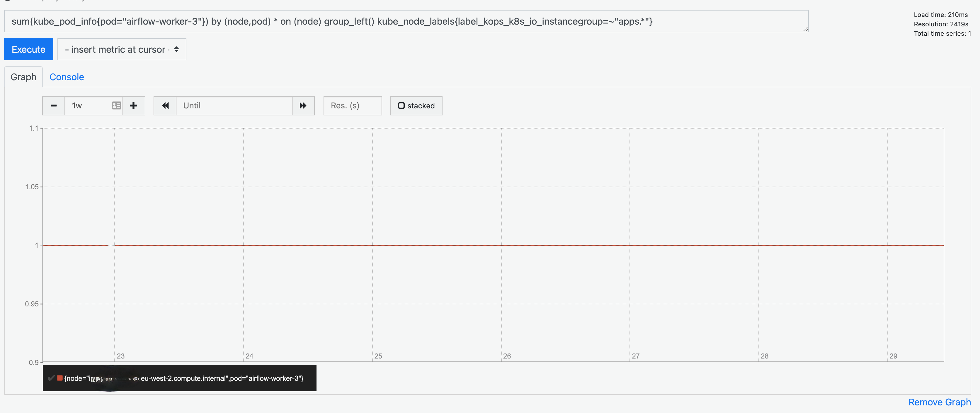Click the step forward fast-forward icon
Viewport: 980px width, 413px height.
[x=302, y=105]
